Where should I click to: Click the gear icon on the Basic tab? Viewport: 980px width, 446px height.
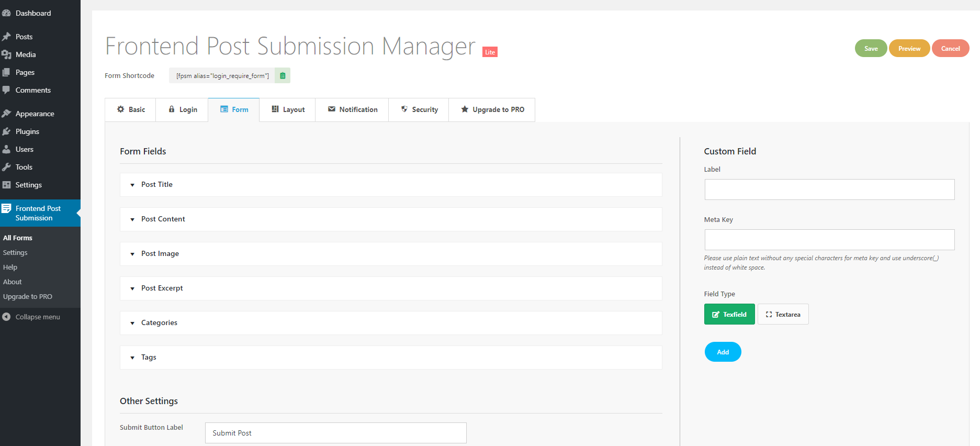point(121,109)
